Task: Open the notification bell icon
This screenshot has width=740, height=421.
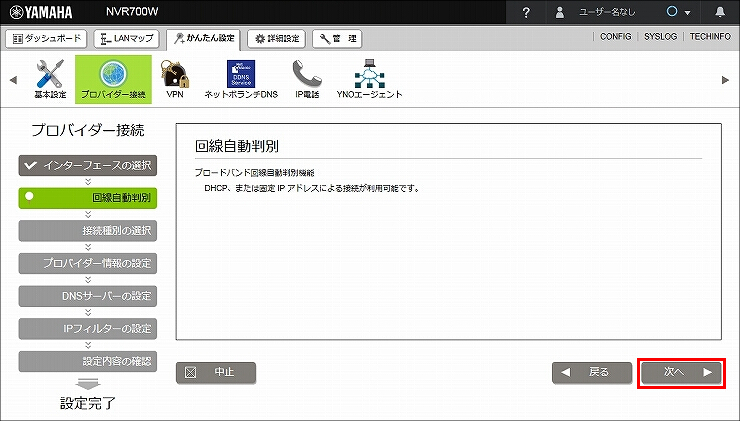Action: pos(720,12)
